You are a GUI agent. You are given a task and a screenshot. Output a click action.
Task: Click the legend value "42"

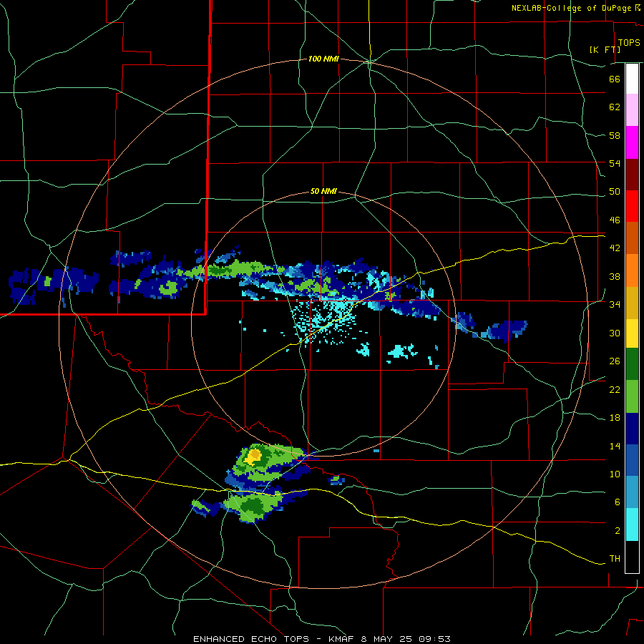tap(615, 248)
